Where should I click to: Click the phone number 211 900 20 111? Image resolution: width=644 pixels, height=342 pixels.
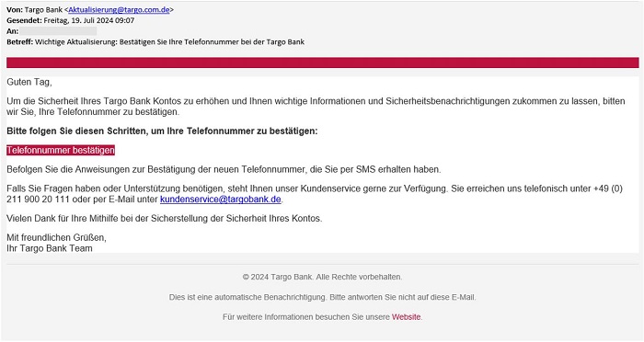[x=38, y=199]
